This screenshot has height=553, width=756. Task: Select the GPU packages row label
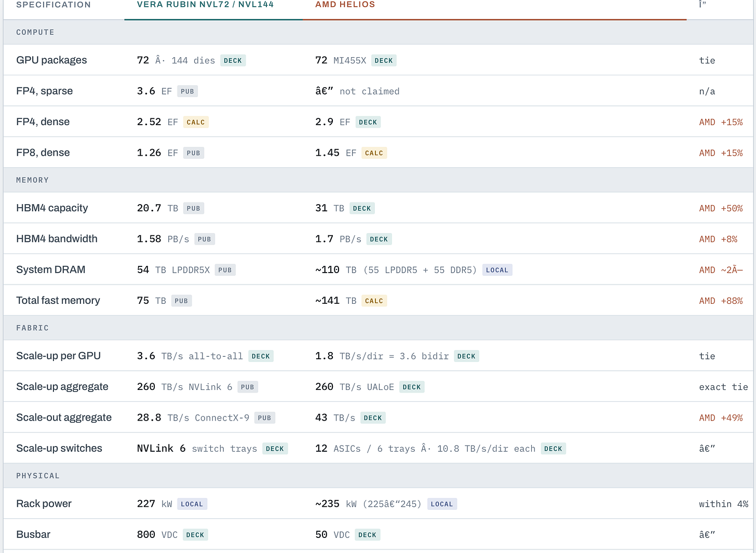tap(51, 60)
